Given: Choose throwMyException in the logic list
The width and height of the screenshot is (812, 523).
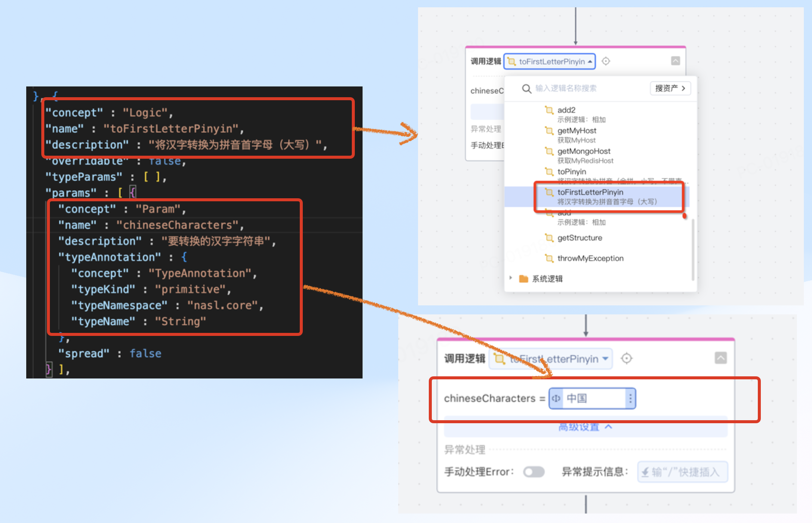Looking at the screenshot, I should pyautogui.click(x=590, y=258).
